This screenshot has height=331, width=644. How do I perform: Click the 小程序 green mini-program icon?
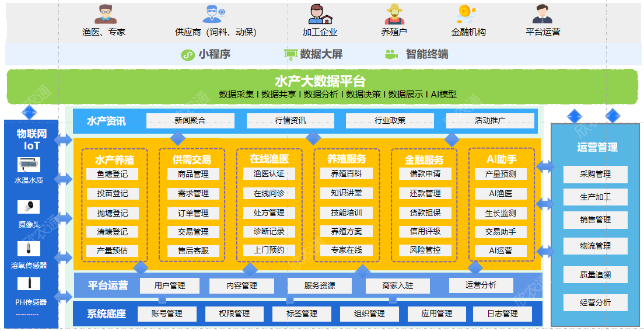point(188,55)
